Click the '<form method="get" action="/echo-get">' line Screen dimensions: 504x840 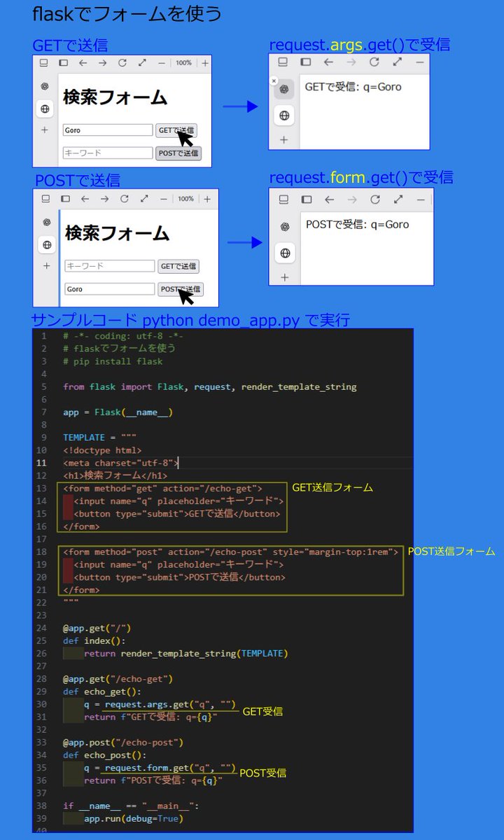[162, 489]
